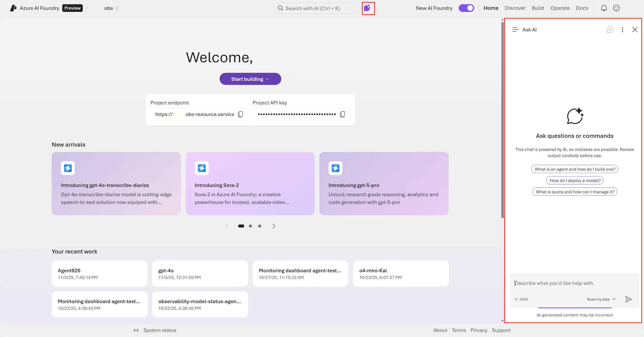Open the notifications bell

604,8
